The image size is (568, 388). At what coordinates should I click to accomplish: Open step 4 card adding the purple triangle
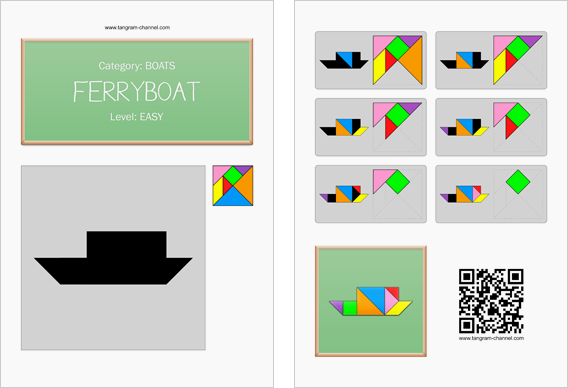tap(491, 127)
